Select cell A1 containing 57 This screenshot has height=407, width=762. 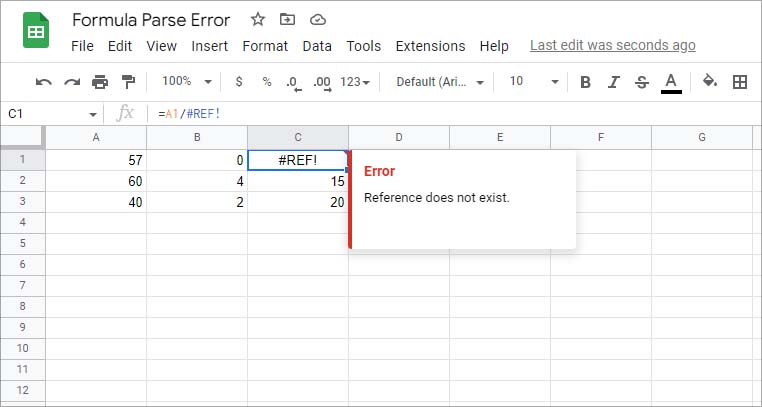[x=96, y=160]
